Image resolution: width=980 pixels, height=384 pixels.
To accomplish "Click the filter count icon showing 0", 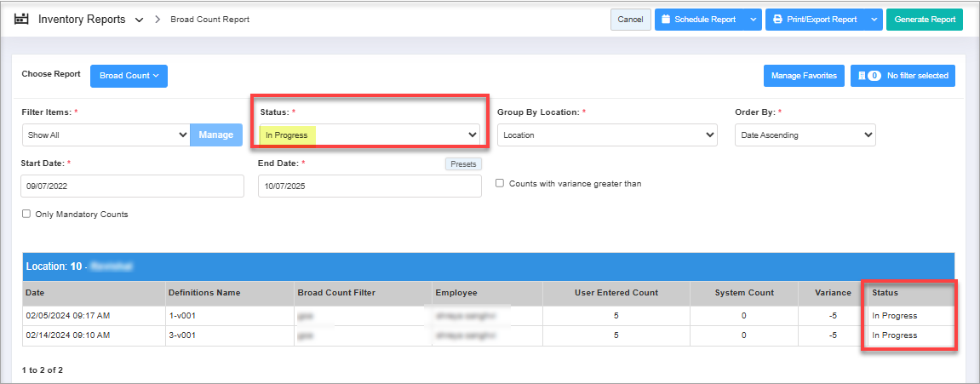I will [870, 76].
